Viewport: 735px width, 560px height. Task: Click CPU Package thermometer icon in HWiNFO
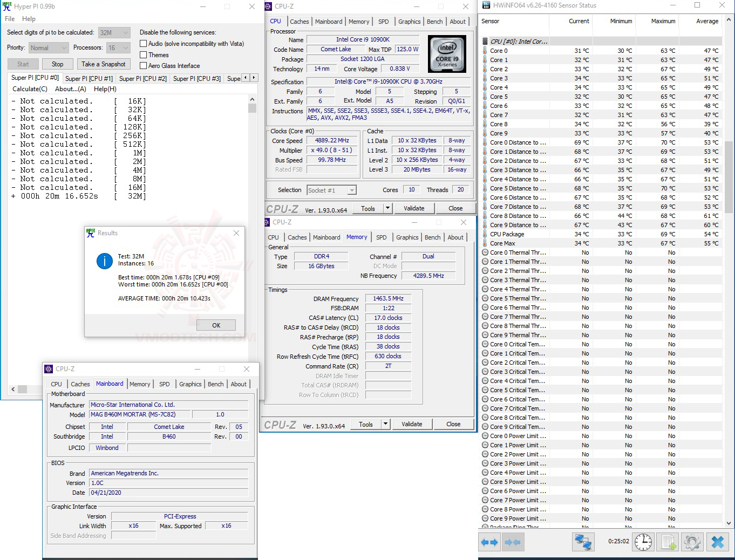point(485,234)
